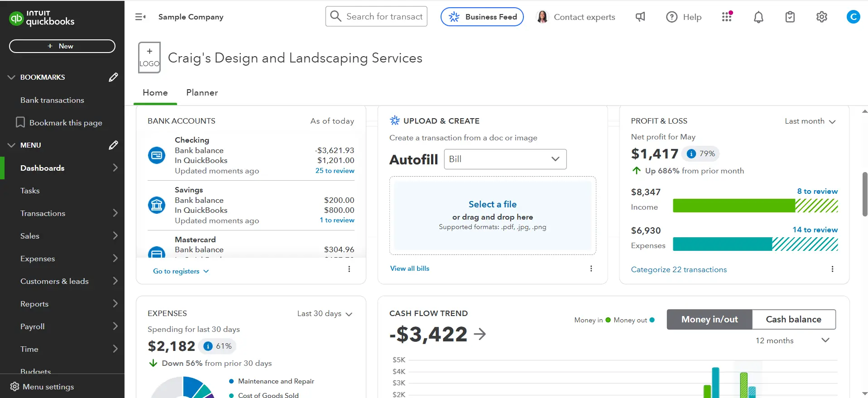This screenshot has height=398, width=868.
Task: Click the Savings bank icon
Action: pyautogui.click(x=157, y=205)
